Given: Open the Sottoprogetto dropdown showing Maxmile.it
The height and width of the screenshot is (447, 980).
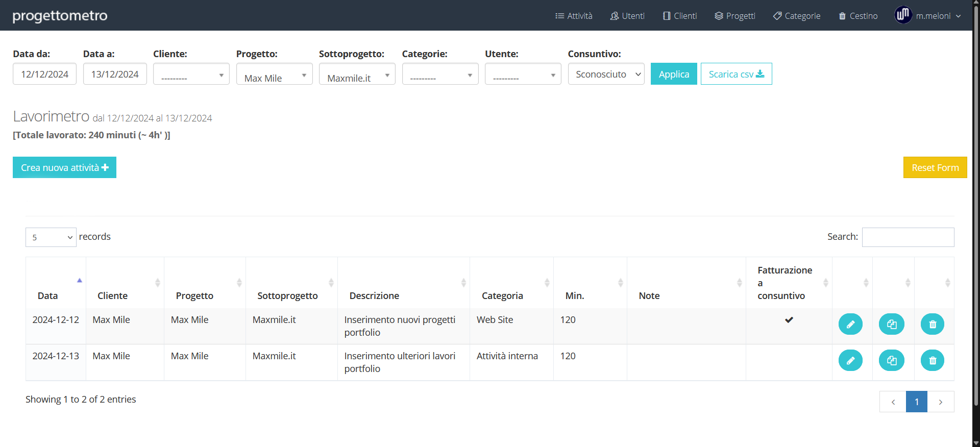Looking at the screenshot, I should 357,74.
